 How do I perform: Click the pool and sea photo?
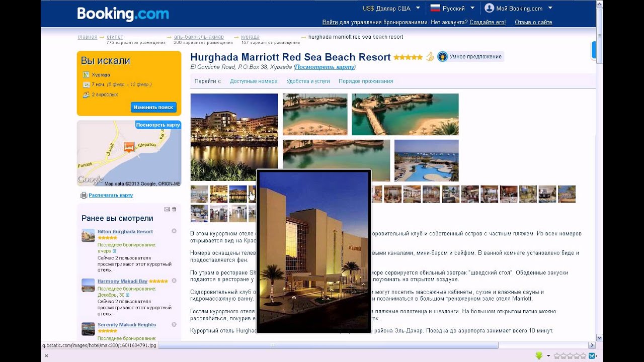pos(426,160)
